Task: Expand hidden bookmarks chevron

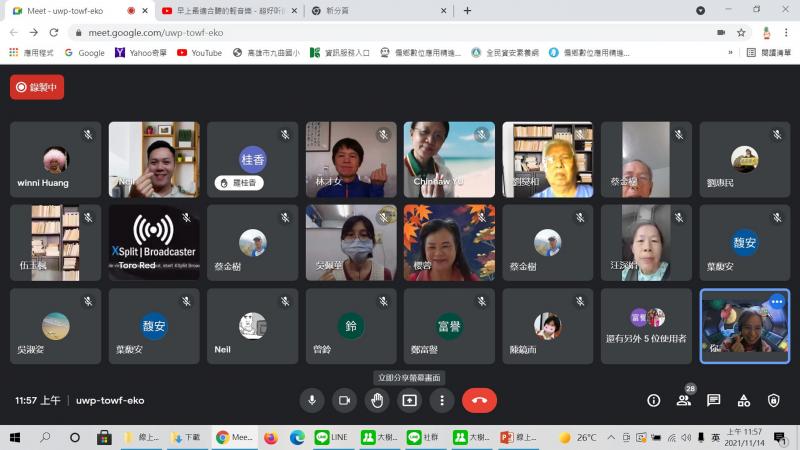Action: pos(730,53)
